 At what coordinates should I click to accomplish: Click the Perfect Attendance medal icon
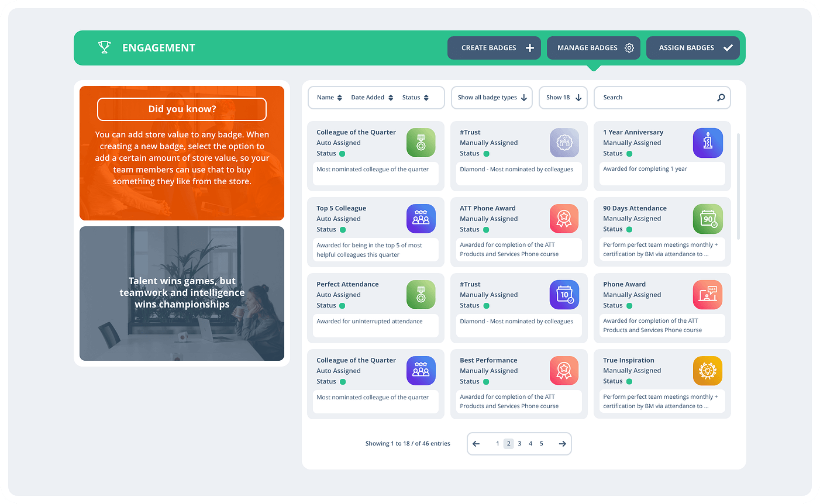point(421,295)
